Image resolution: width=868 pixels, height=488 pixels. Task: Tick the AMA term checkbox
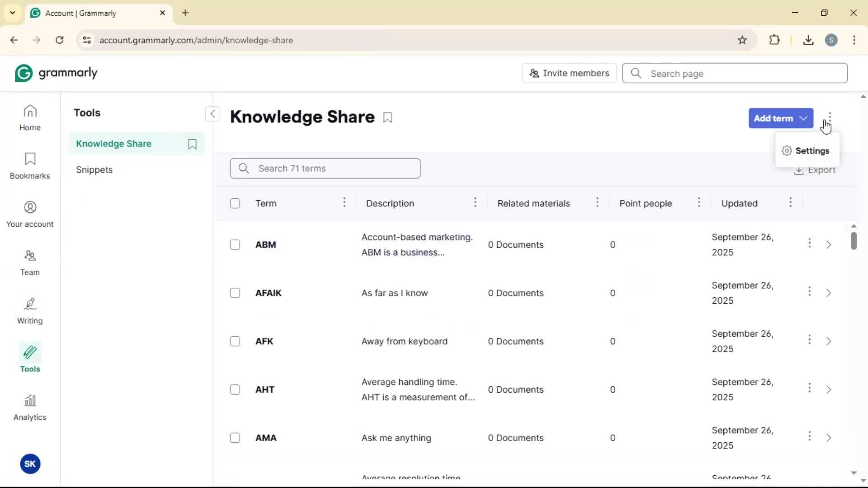tap(235, 438)
